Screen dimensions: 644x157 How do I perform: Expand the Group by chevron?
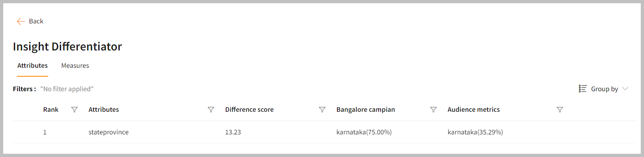pos(625,89)
